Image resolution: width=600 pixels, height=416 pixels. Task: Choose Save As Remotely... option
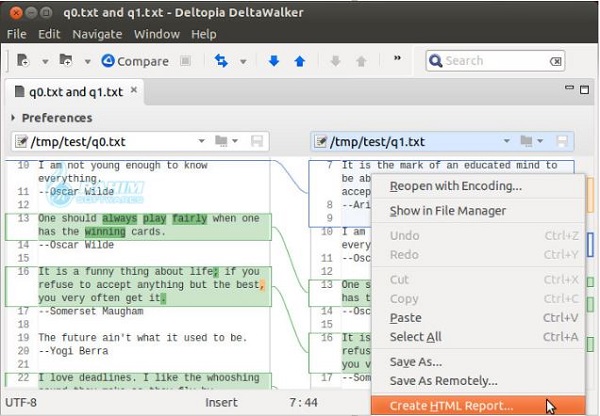point(478,381)
